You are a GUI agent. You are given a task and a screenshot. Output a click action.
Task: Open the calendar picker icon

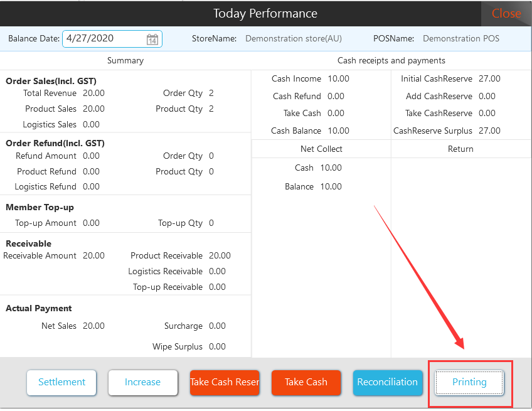click(x=152, y=40)
